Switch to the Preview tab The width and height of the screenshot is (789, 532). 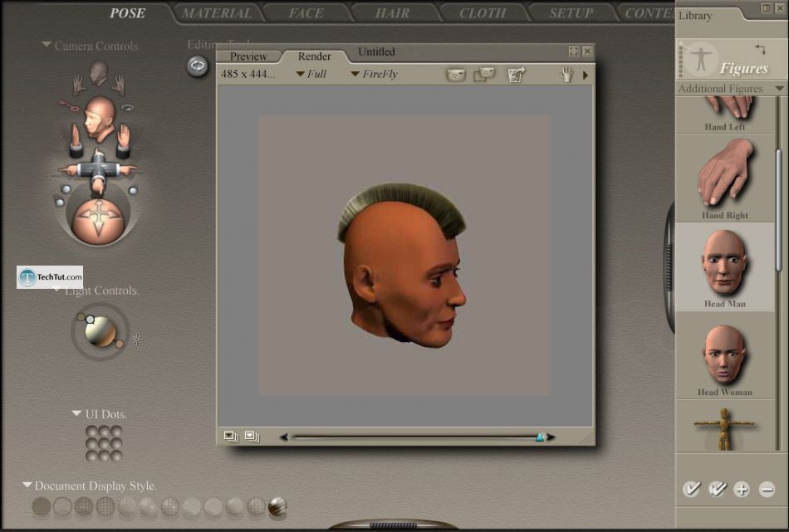(x=248, y=56)
